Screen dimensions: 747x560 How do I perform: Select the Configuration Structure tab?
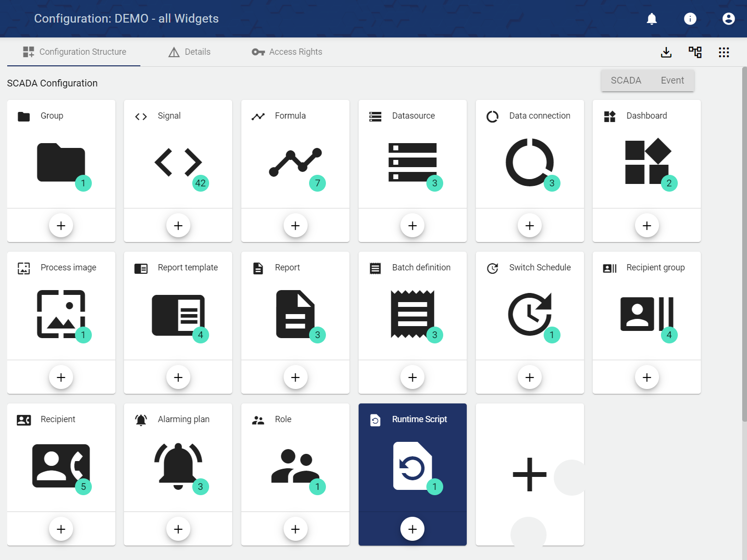[74, 52]
